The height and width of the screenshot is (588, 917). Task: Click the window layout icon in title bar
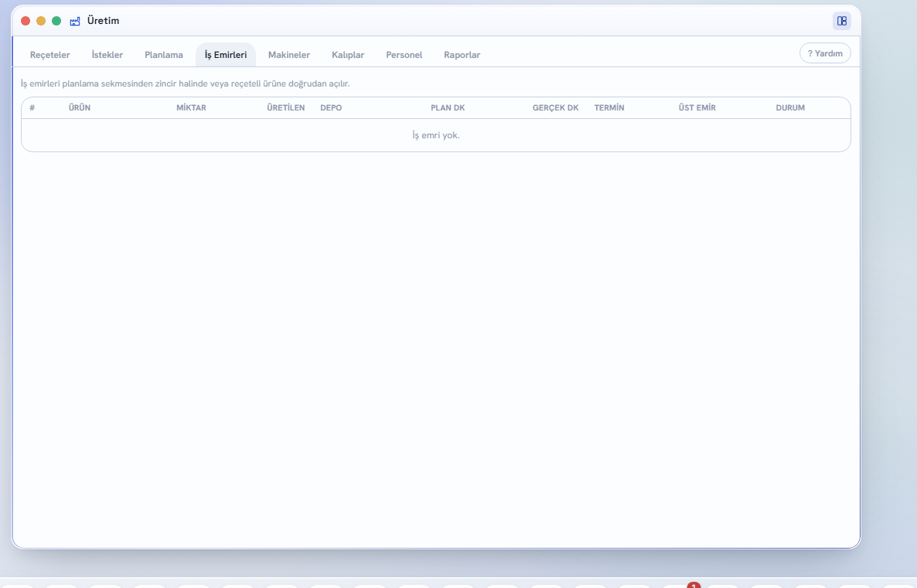841,21
